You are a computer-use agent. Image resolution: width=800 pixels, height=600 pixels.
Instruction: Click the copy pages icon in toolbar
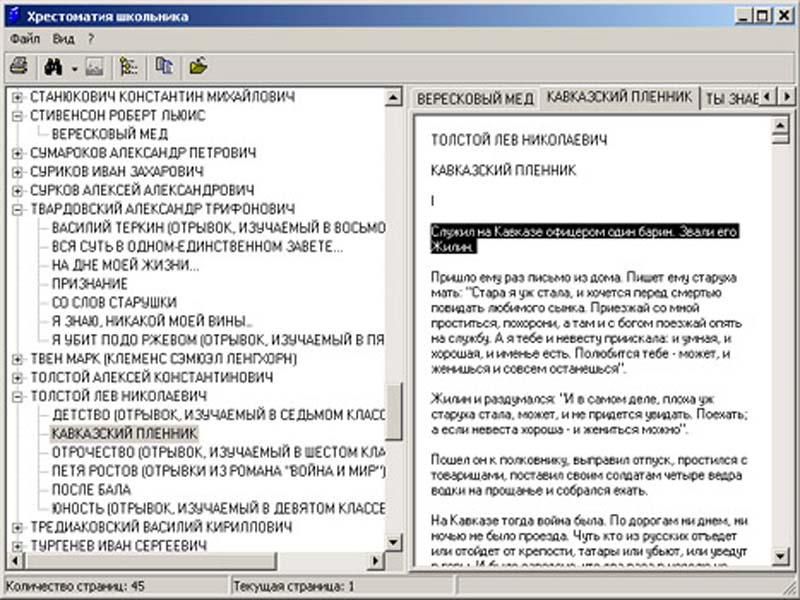pos(164,67)
